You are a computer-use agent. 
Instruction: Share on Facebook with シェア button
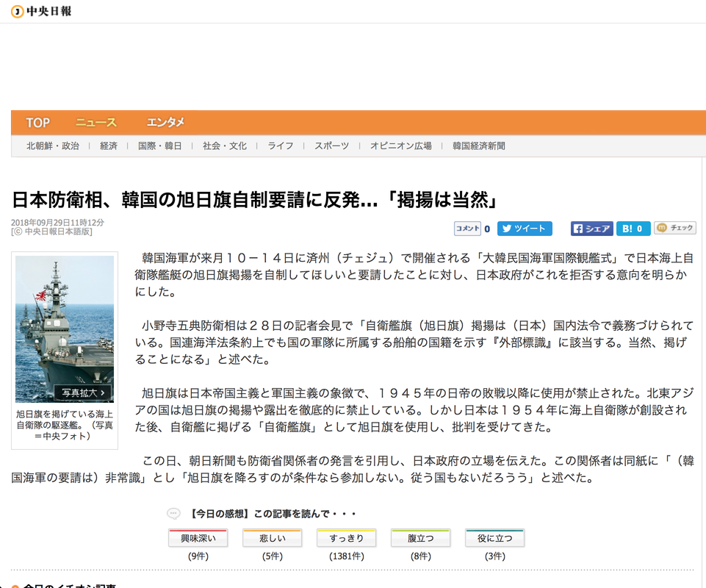pyautogui.click(x=591, y=229)
